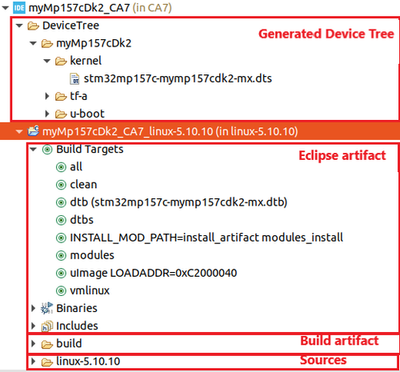The height and width of the screenshot is (372, 400).
Task: Select the 'dtbs' build target
Action: point(82,220)
